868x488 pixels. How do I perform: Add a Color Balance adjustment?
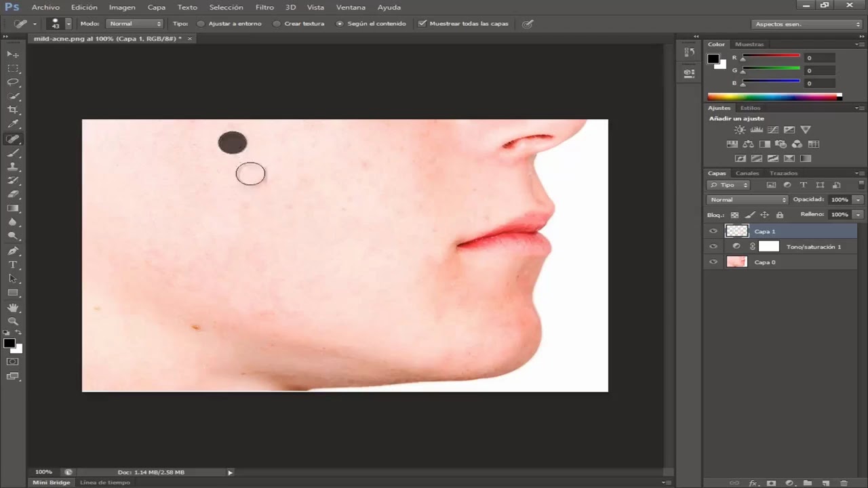coord(748,144)
